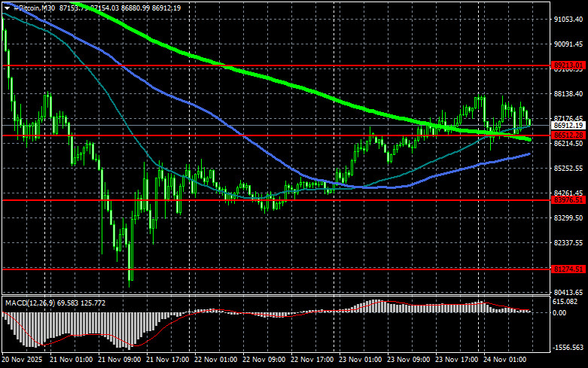Select the #Bitcoin,M30 chart title text
The width and height of the screenshot is (588, 368).
pos(34,8)
